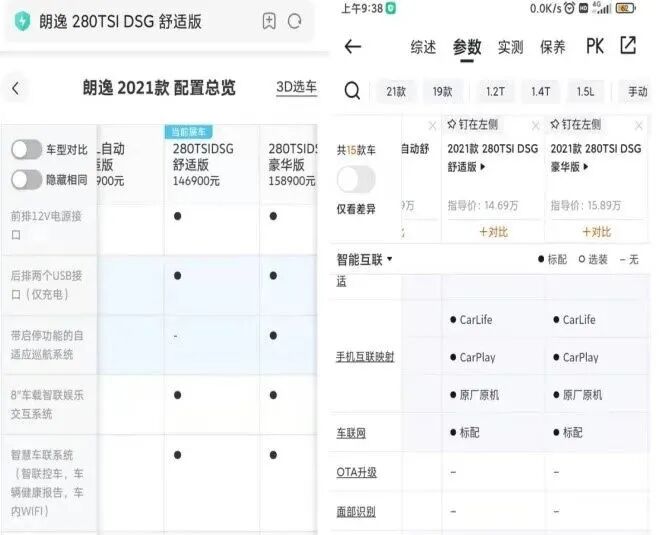Tap the 指导价: 15.89万 price text
This screenshot has height=535, width=667.
pyautogui.click(x=586, y=206)
